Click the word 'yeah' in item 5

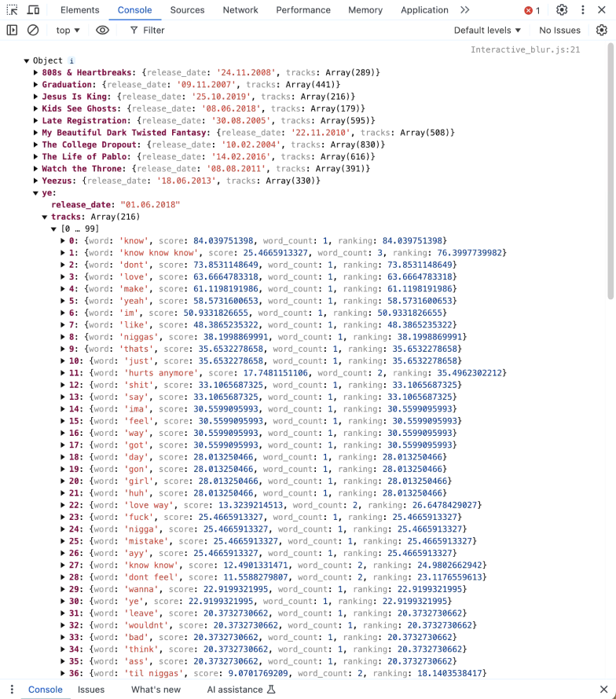click(x=134, y=301)
